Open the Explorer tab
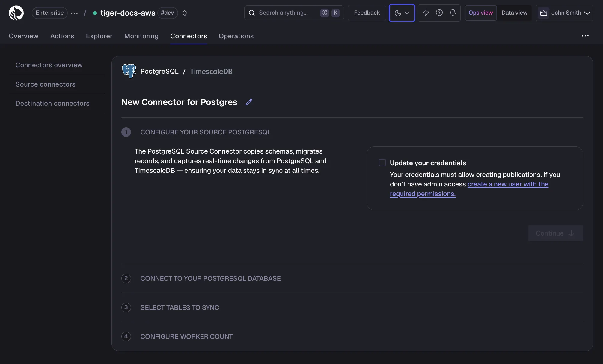Viewport: 603px width, 364px height. [x=99, y=36]
